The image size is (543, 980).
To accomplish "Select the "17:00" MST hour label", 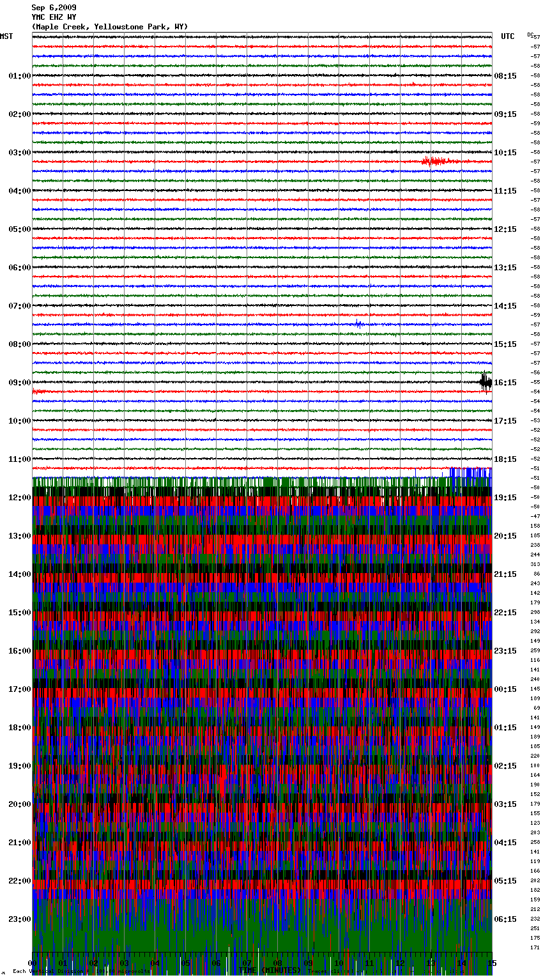I will 20,689.
